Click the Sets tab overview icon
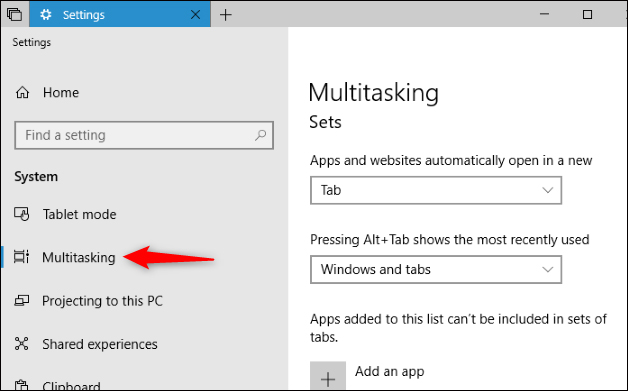 pos(15,15)
